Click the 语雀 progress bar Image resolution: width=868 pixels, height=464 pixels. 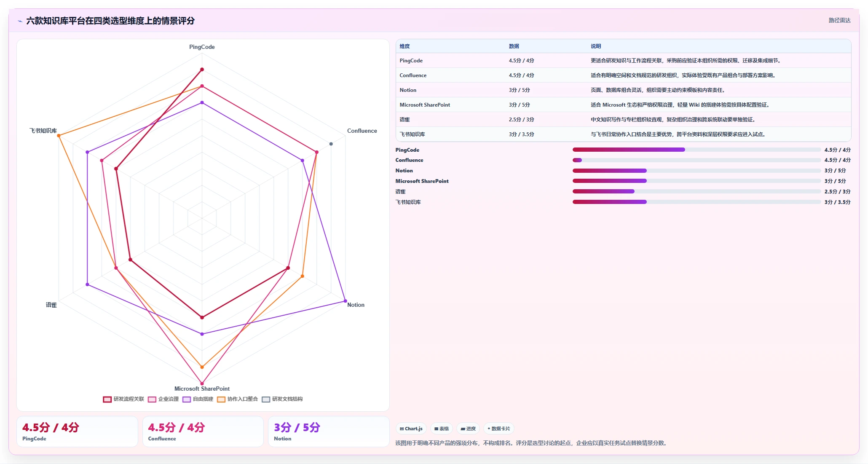[697, 191]
